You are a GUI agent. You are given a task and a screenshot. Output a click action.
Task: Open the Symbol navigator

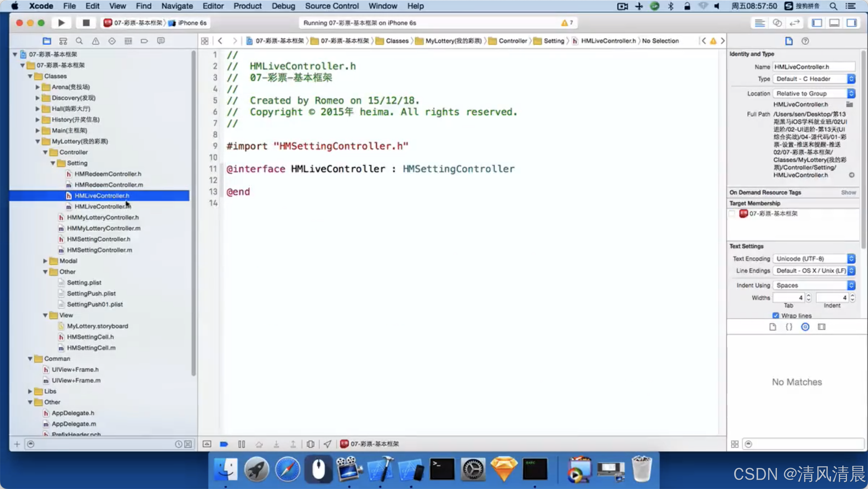63,41
